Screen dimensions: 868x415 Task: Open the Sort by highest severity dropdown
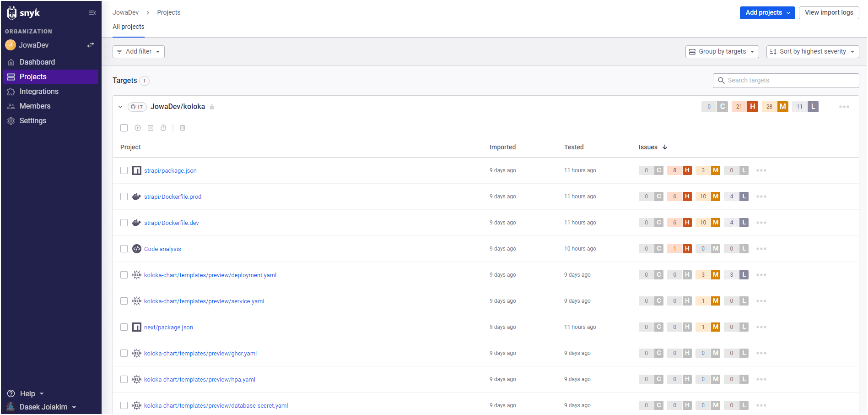813,52
